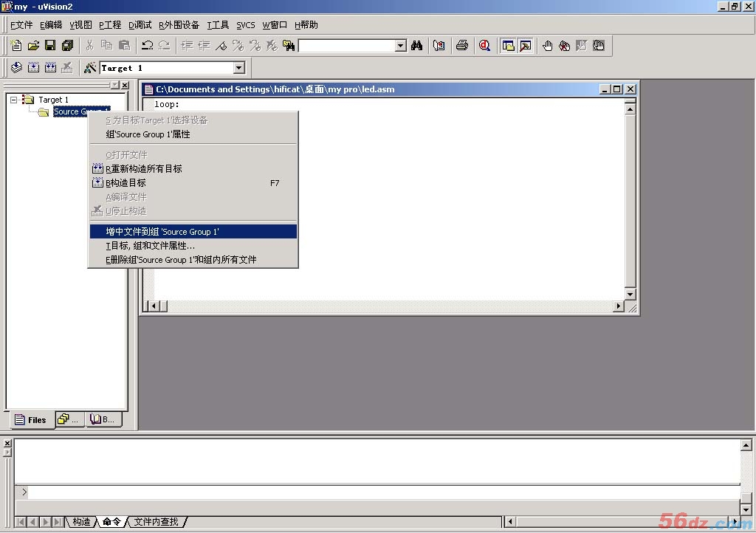Click the Redo arrow icon

[x=164, y=45]
